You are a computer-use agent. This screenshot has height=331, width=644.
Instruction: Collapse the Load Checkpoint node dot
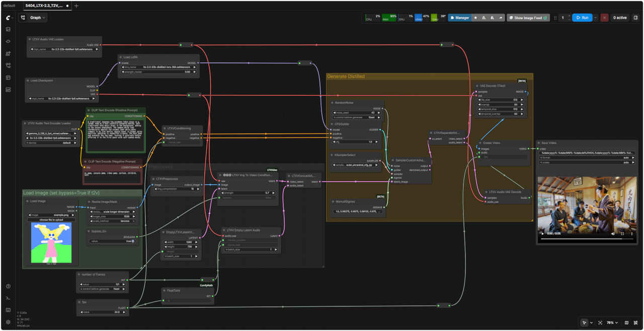pyautogui.click(x=28, y=80)
